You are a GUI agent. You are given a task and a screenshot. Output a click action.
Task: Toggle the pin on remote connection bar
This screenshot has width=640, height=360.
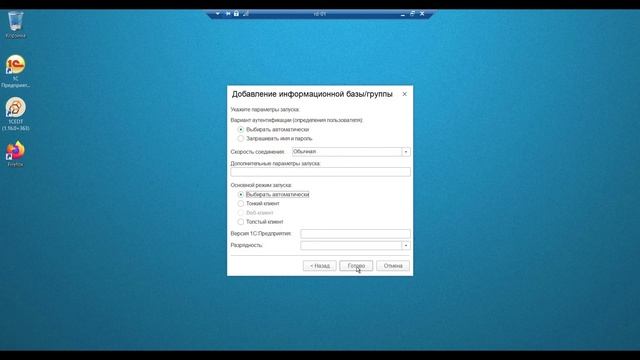227,13
